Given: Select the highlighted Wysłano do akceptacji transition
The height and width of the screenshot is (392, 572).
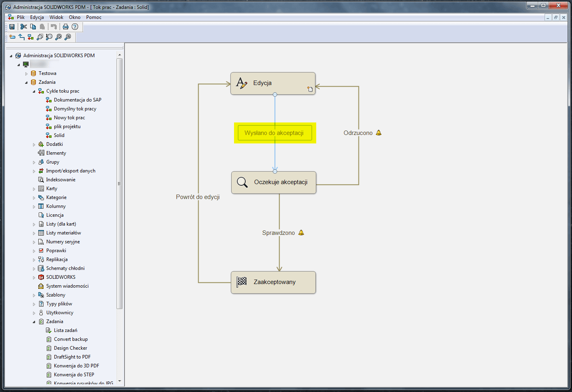Looking at the screenshot, I should 275,133.
